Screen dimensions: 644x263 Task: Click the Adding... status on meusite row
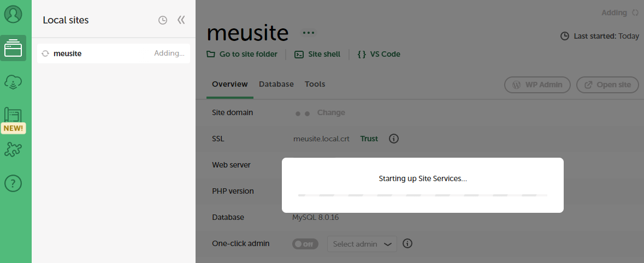pos(169,53)
